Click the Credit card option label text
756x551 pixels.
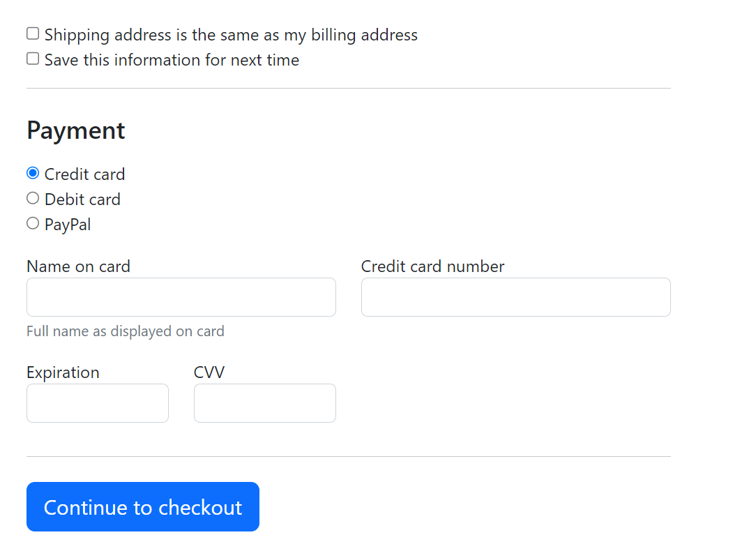tap(84, 174)
